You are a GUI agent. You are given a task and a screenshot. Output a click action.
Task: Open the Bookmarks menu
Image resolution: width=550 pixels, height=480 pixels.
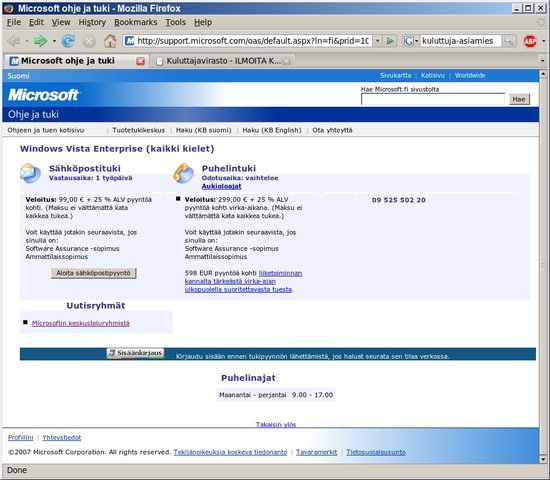(135, 22)
